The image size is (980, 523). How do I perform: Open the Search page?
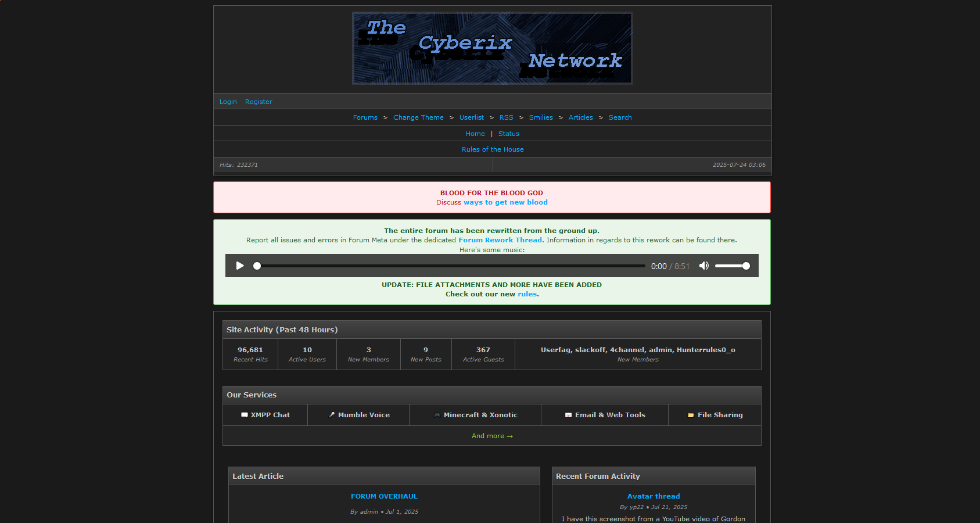(x=620, y=117)
